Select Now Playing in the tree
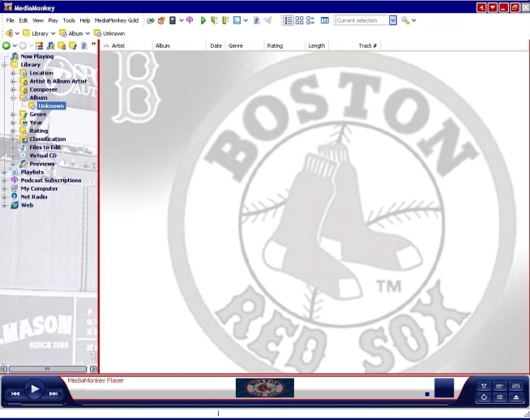This screenshot has width=530, height=420. tap(37, 56)
